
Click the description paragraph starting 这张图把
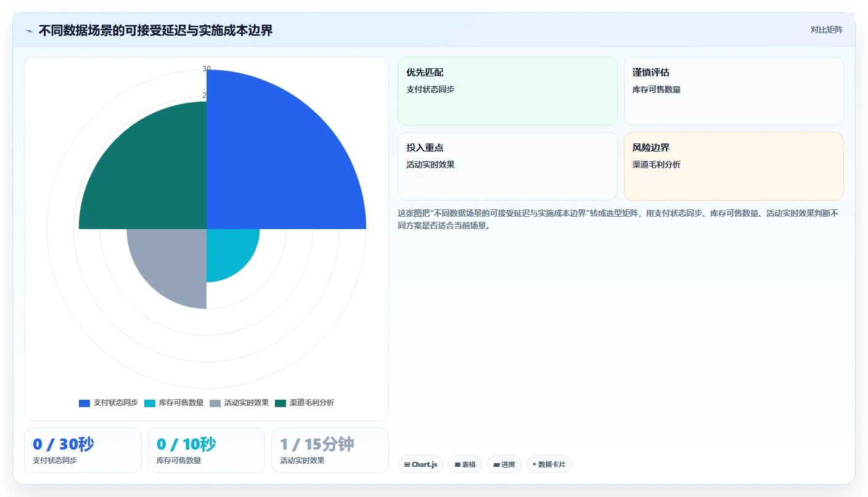[x=618, y=219]
